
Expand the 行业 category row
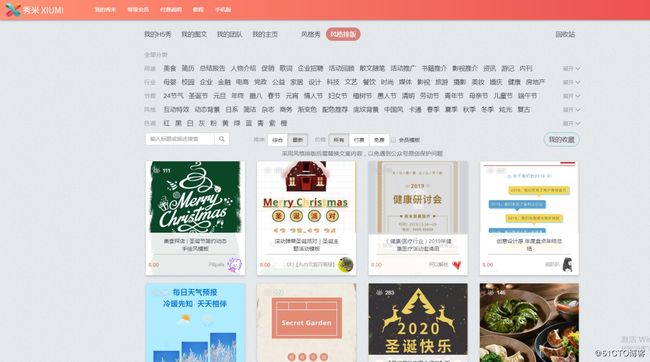pos(571,82)
